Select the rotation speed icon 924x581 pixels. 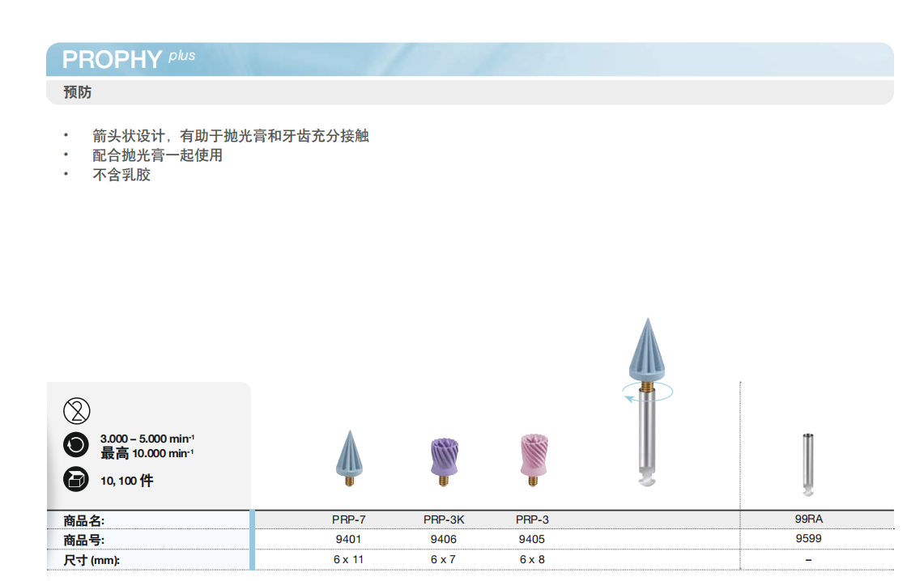[75, 444]
